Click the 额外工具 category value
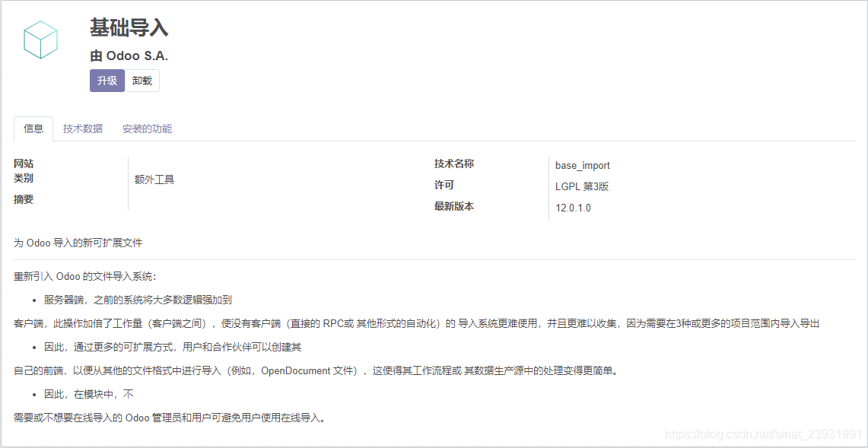 pos(154,180)
